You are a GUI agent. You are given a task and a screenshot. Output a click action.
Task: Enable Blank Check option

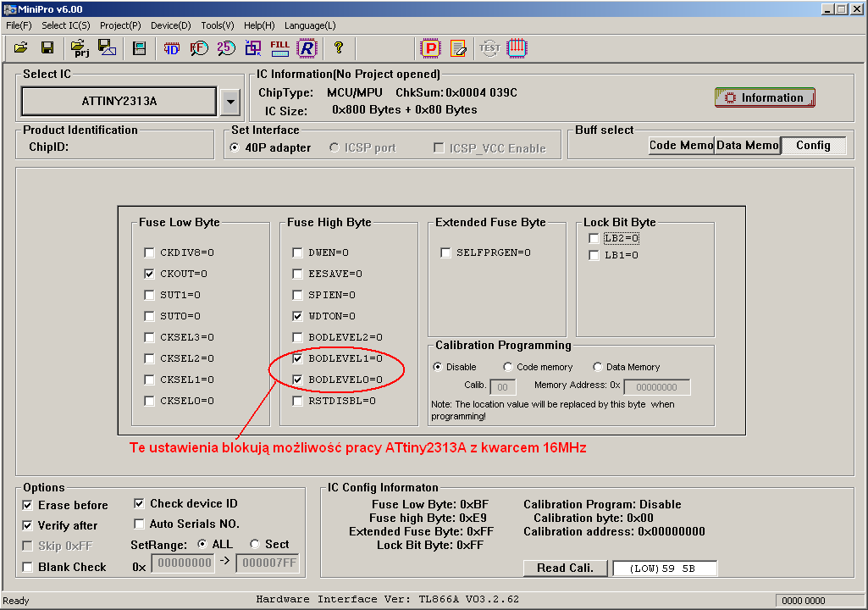(27, 567)
